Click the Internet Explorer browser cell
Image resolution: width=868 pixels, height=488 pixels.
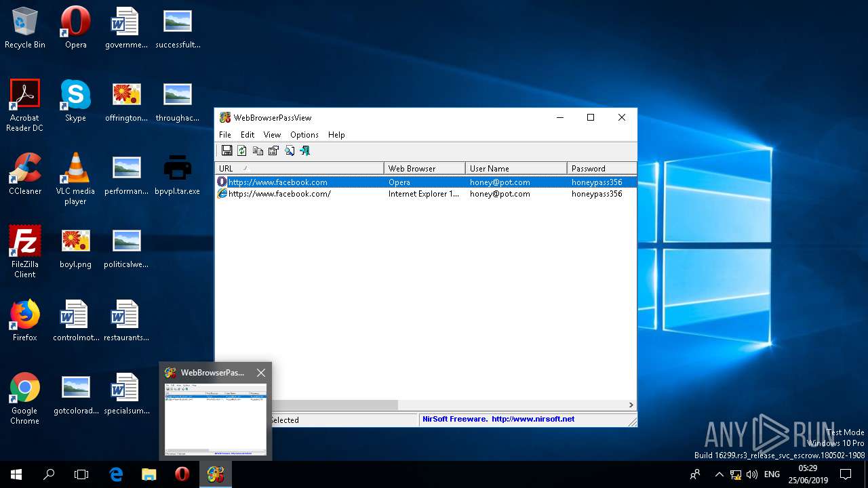point(424,194)
